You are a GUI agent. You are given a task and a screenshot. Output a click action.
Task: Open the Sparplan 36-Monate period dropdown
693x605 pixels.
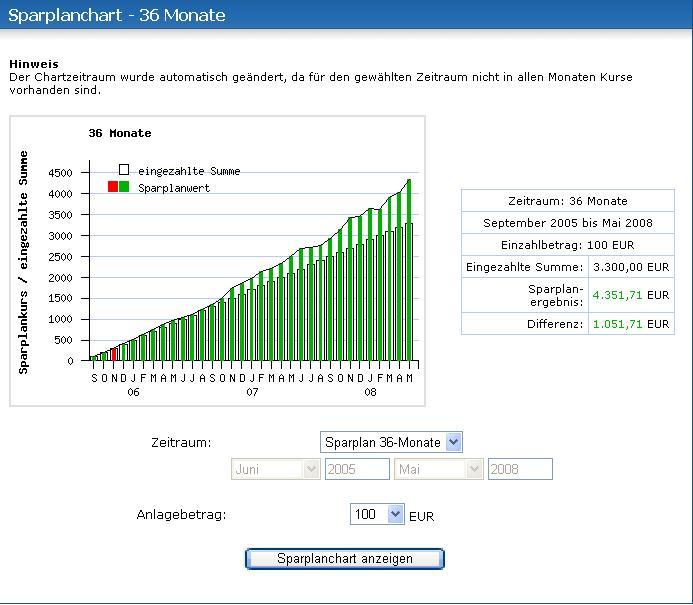click(391, 442)
